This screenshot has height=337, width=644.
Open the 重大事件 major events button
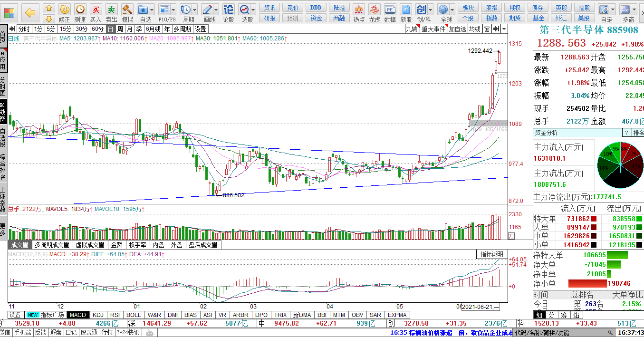click(434, 29)
